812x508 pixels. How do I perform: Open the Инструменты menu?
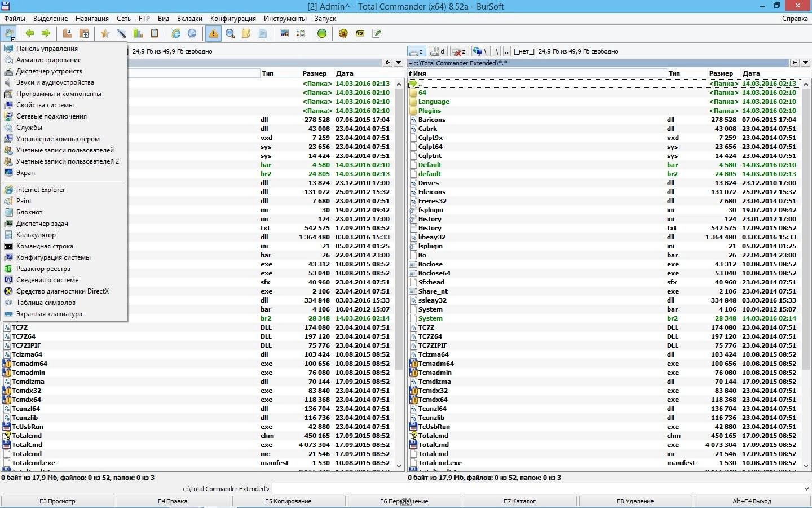(285, 19)
